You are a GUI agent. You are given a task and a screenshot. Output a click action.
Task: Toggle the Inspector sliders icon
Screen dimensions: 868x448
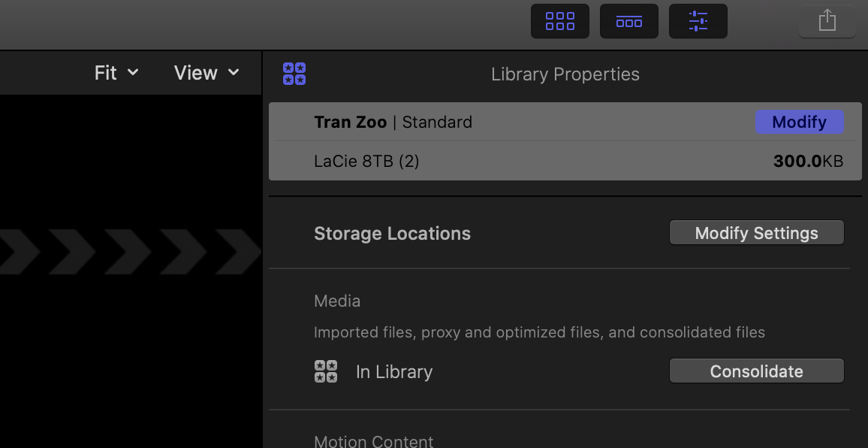click(x=698, y=21)
